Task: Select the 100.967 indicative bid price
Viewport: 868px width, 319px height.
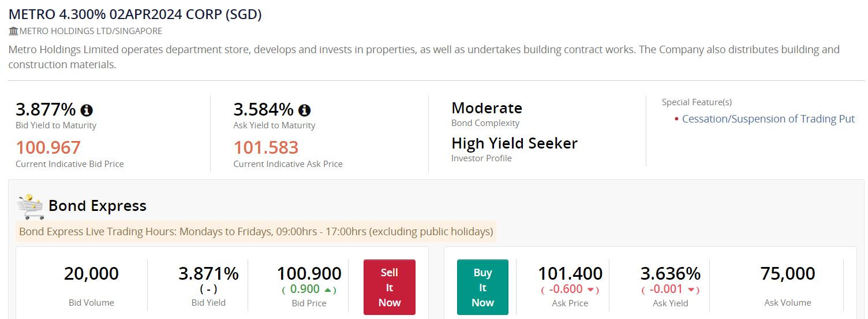Action: point(48,147)
